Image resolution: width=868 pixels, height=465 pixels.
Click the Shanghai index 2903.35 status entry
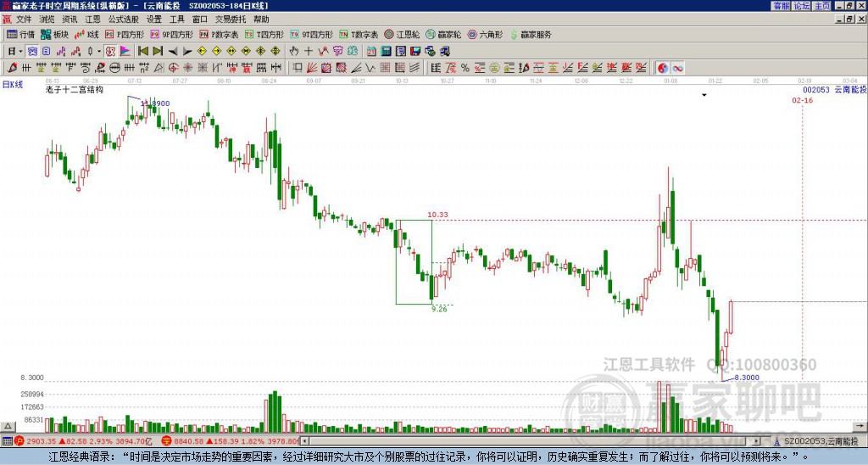[x=83, y=442]
